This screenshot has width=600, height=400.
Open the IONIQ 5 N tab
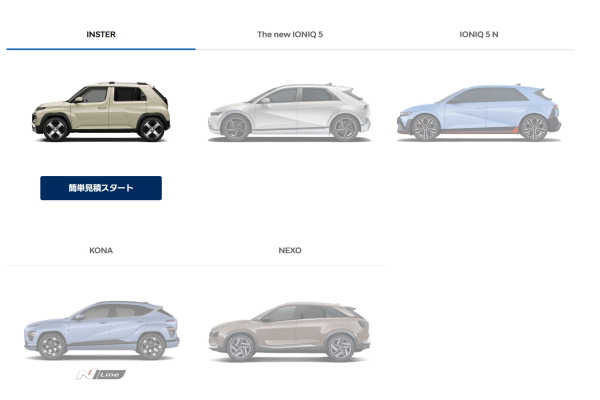pos(479,34)
